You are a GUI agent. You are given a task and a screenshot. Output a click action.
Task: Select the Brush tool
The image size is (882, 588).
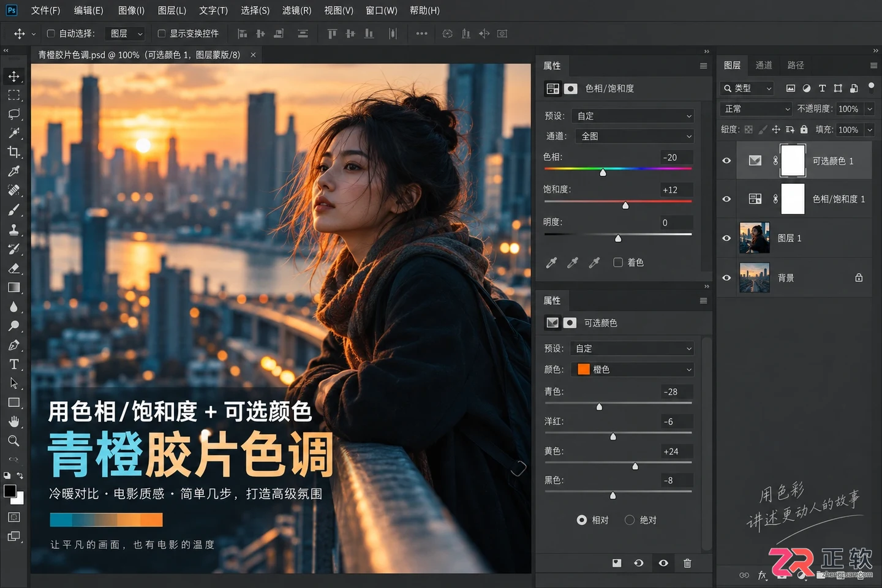point(13,210)
